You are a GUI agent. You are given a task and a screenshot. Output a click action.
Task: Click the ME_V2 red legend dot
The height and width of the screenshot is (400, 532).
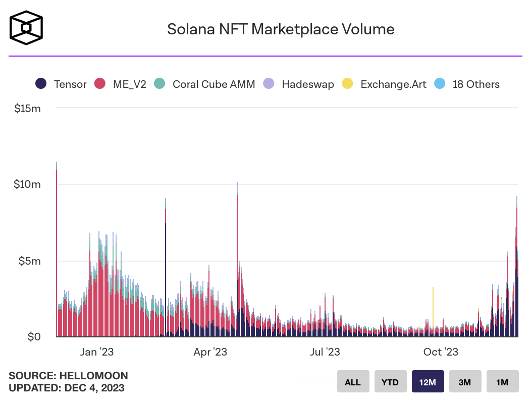pyautogui.click(x=100, y=83)
